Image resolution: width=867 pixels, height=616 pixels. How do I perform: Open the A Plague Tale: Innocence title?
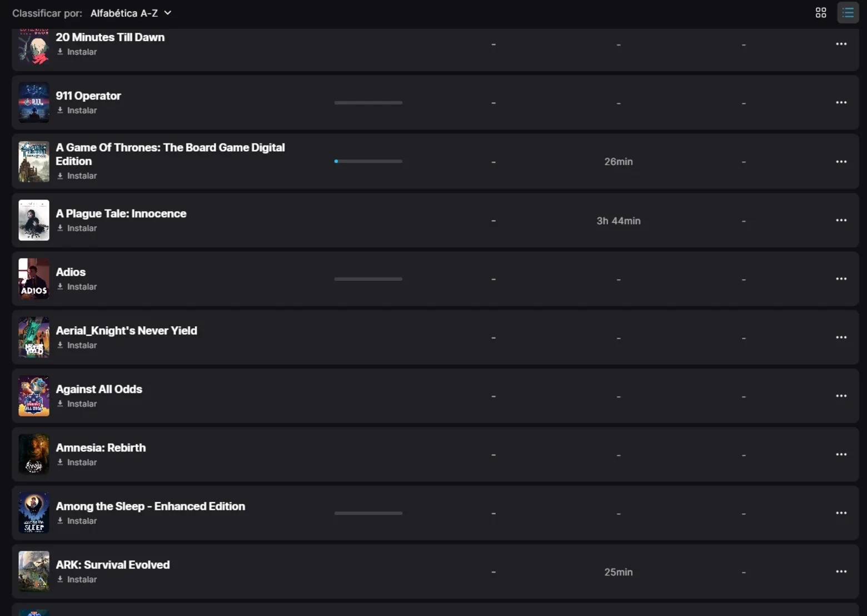coord(121,213)
